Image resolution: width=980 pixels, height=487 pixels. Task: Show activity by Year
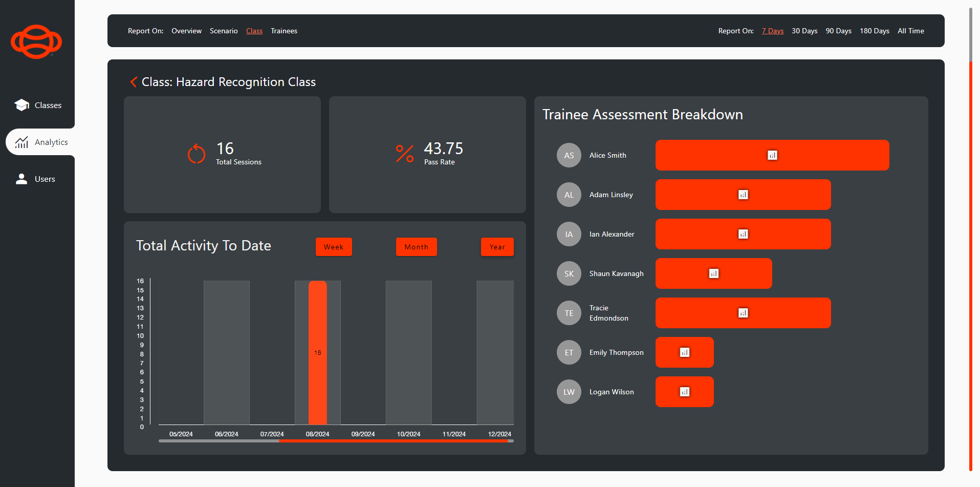coord(497,247)
